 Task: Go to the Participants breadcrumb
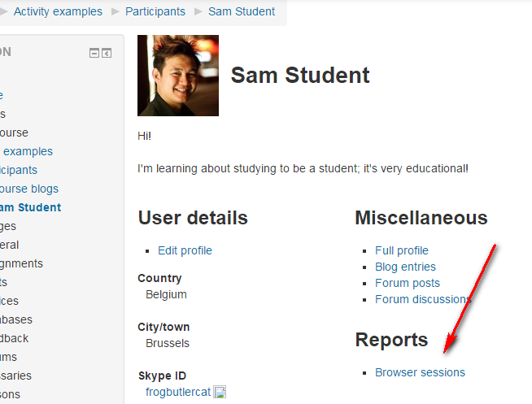click(x=155, y=11)
